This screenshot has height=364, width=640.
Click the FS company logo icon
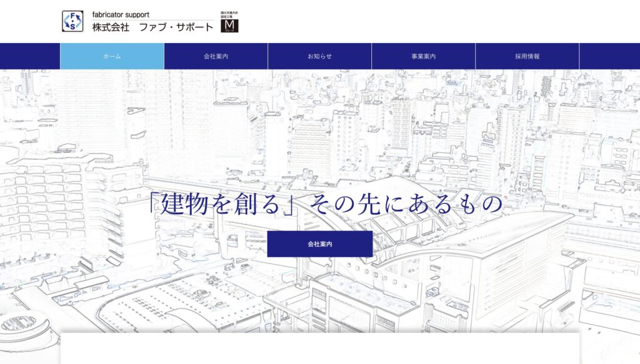click(72, 21)
